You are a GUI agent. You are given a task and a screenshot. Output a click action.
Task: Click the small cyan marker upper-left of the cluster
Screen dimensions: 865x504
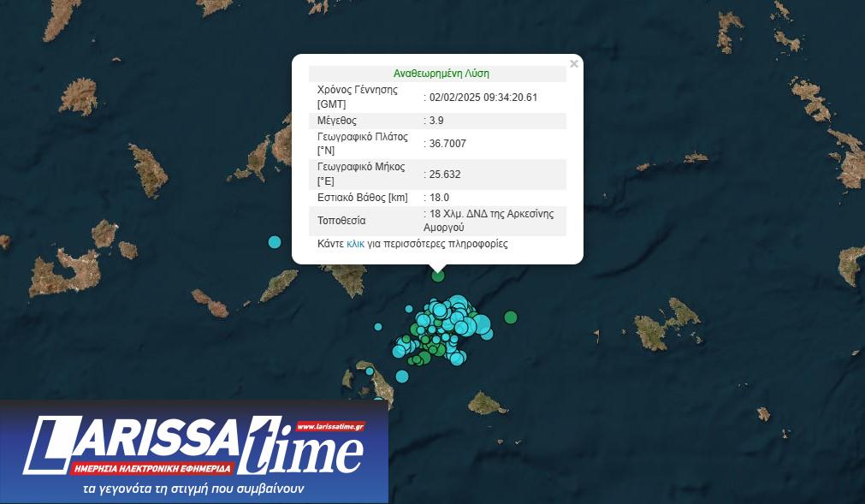click(x=409, y=309)
